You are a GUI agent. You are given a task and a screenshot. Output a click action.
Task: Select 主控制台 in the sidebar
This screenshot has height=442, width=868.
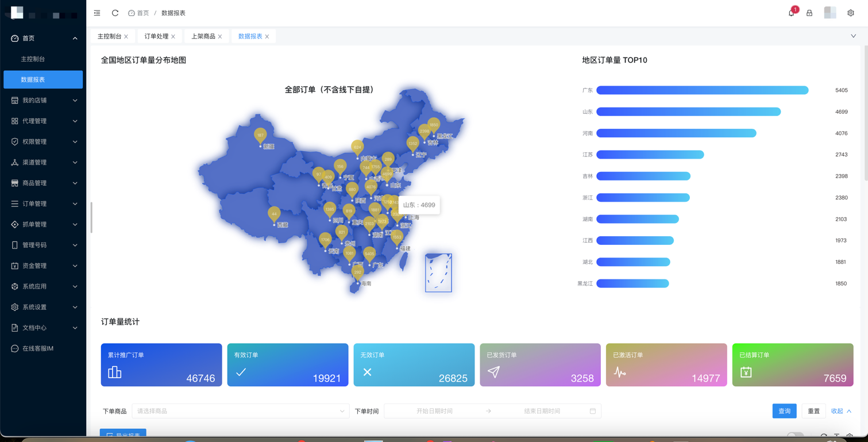coord(33,59)
